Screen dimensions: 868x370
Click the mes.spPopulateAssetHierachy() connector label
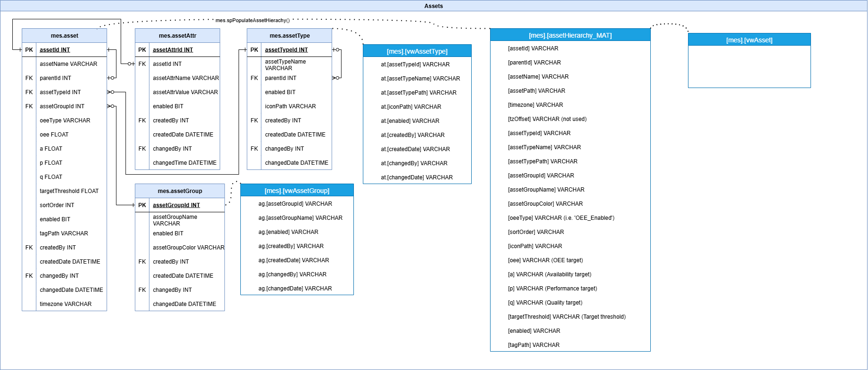point(253,20)
